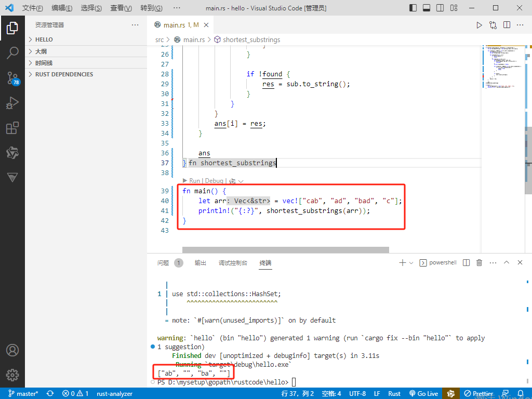Image resolution: width=532 pixels, height=399 pixels.
Task: Click src in the breadcrumb
Action: [x=159, y=39]
